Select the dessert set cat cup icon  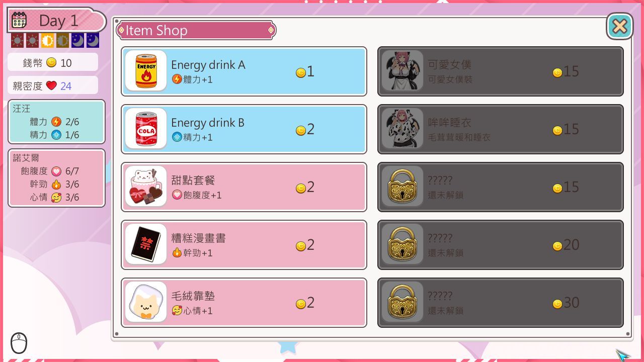click(146, 187)
